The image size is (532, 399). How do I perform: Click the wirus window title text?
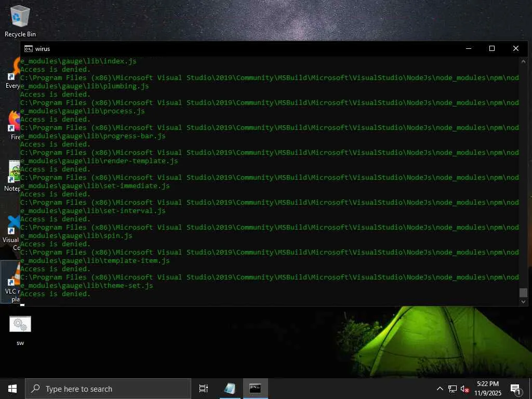coord(43,49)
